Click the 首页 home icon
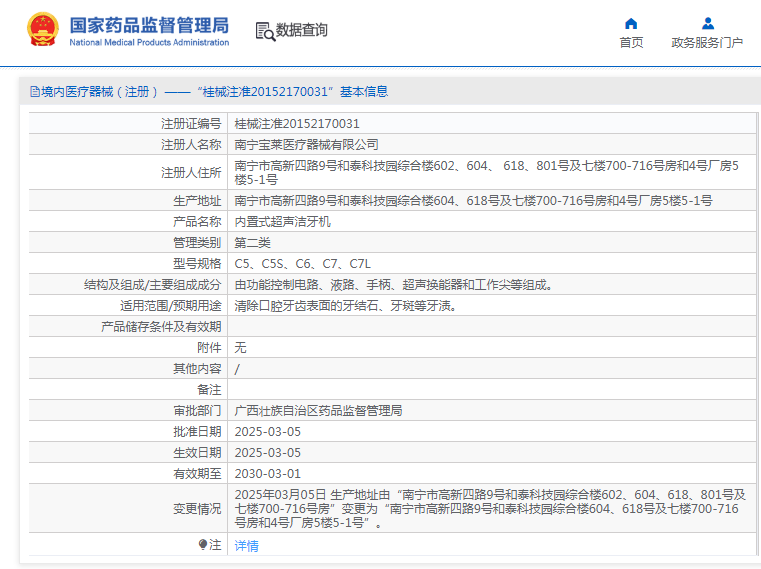This screenshot has width=761, height=569. click(x=631, y=23)
